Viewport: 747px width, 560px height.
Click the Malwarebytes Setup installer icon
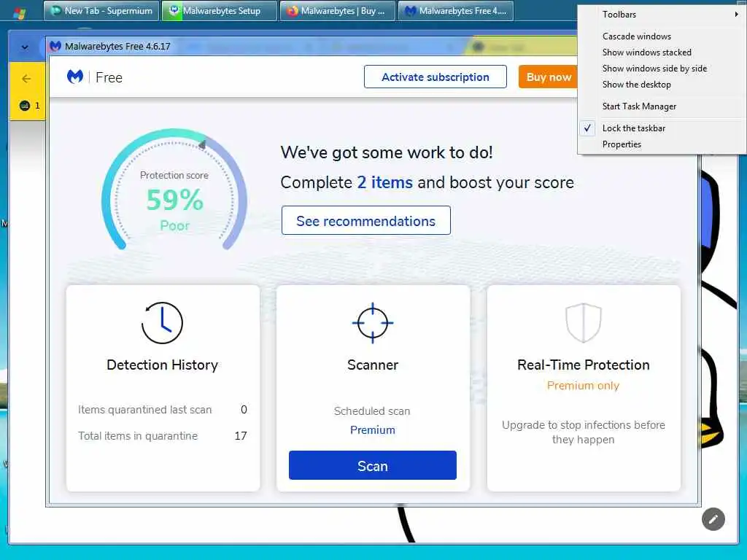[x=174, y=10]
